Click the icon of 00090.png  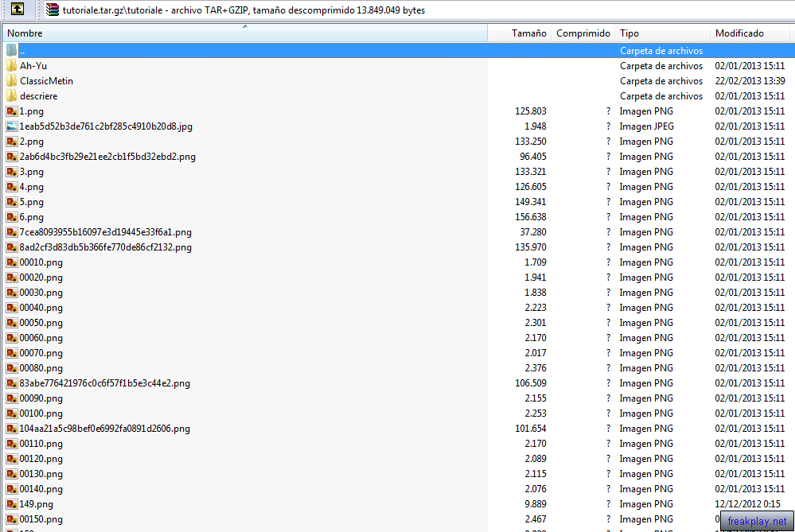12,398
